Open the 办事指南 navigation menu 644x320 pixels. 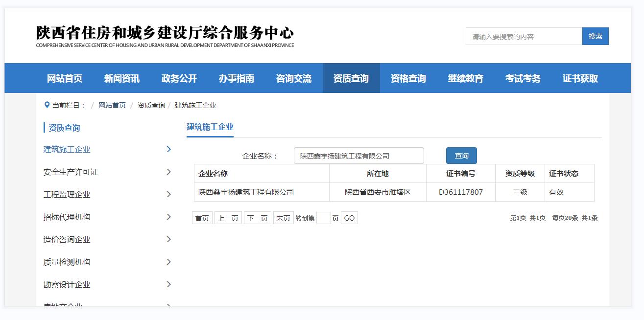click(x=236, y=78)
